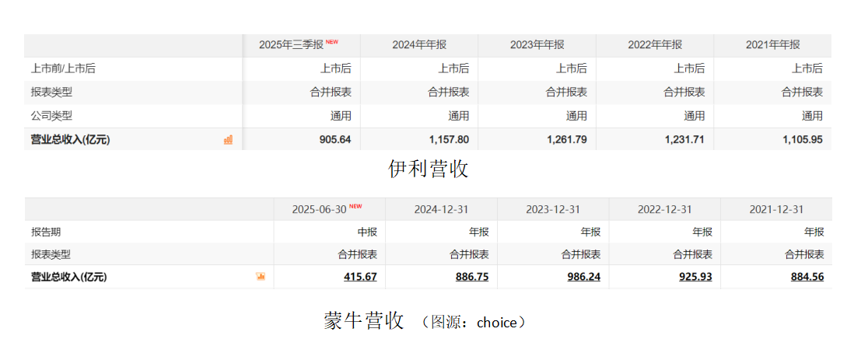Click the 中报 cell under 2025-06-30

[367, 232]
